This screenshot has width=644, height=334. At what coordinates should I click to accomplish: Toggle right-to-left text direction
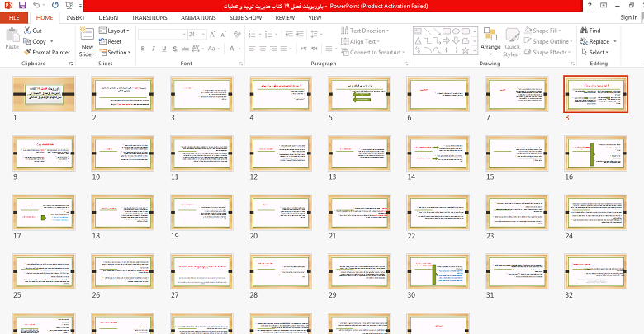pos(315,49)
